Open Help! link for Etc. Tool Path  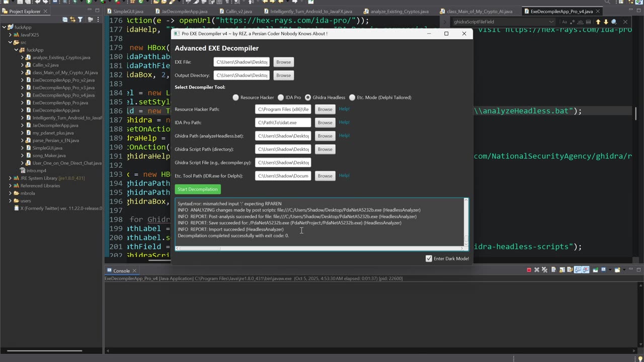[x=344, y=175]
